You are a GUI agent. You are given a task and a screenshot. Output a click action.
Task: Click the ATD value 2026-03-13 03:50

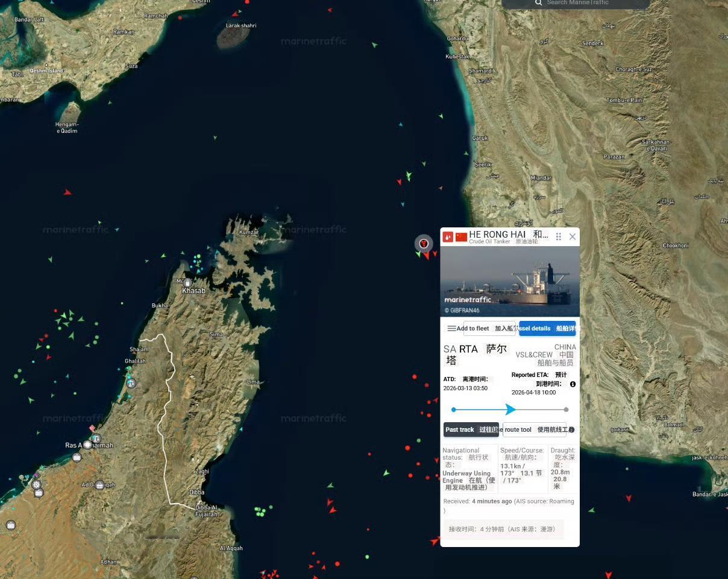coord(465,388)
